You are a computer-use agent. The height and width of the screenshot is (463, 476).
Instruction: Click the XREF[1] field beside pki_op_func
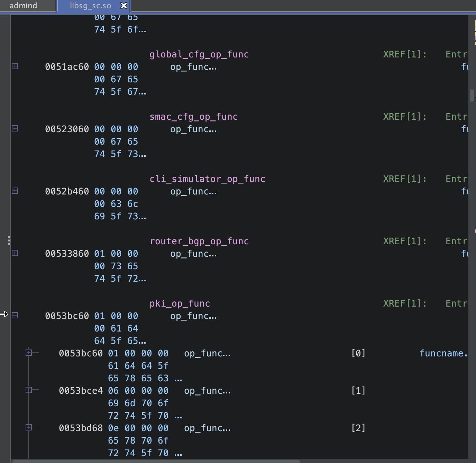click(x=404, y=303)
